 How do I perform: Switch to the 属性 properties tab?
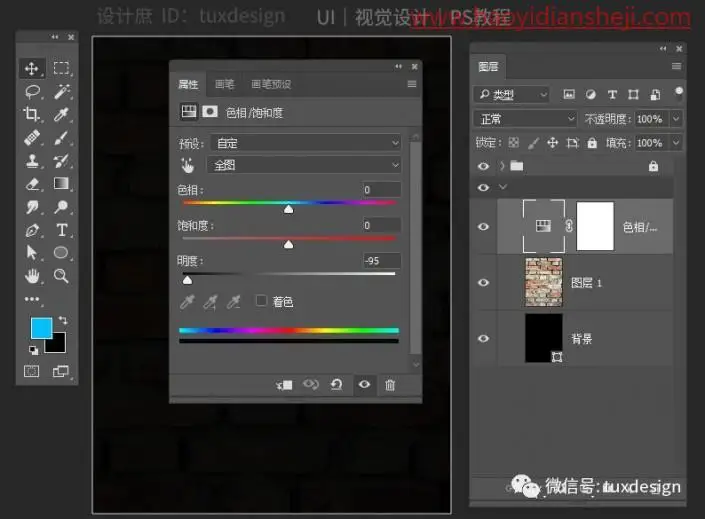pyautogui.click(x=188, y=84)
